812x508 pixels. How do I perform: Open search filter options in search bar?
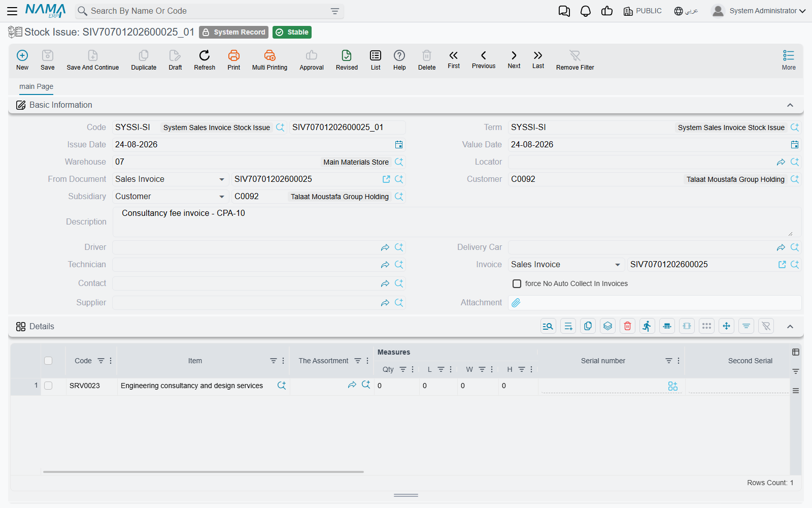(x=335, y=11)
